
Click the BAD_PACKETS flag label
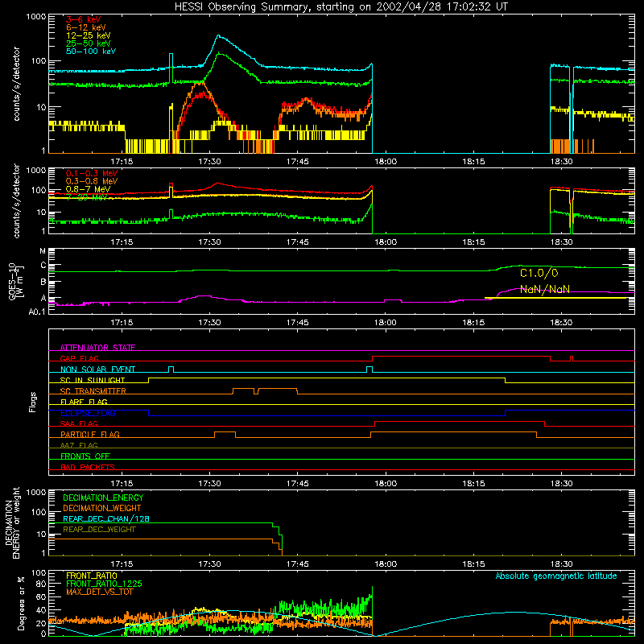(88, 467)
